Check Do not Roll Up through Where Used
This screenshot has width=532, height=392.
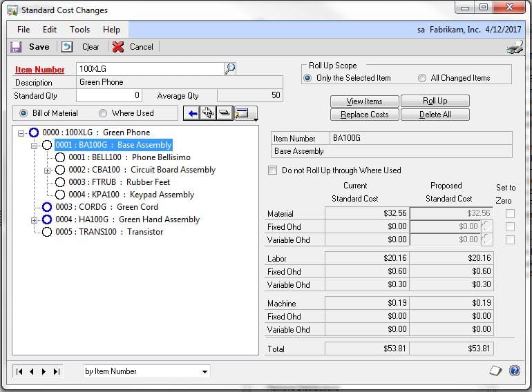(x=272, y=170)
